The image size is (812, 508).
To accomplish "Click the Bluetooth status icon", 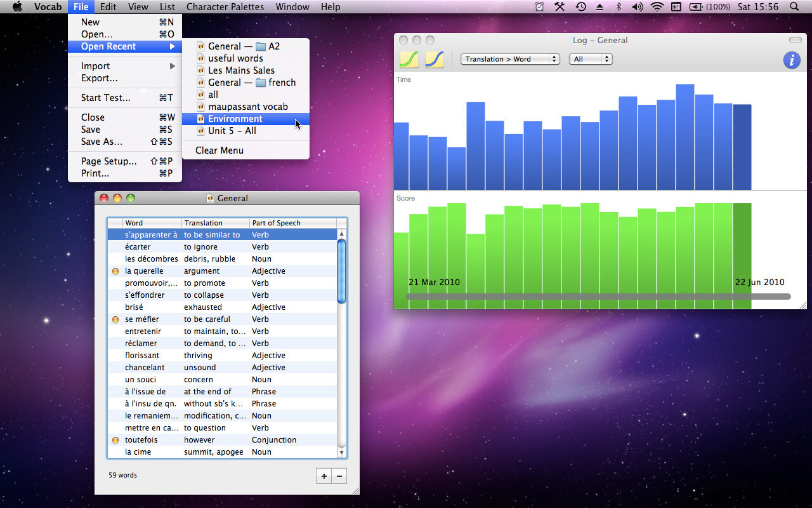I will 619,7.
